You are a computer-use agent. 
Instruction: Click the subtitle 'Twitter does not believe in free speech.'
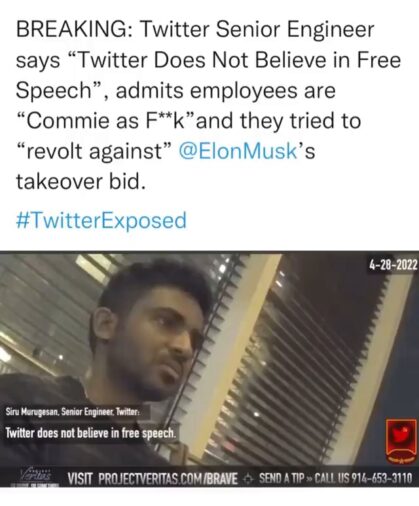click(x=90, y=433)
